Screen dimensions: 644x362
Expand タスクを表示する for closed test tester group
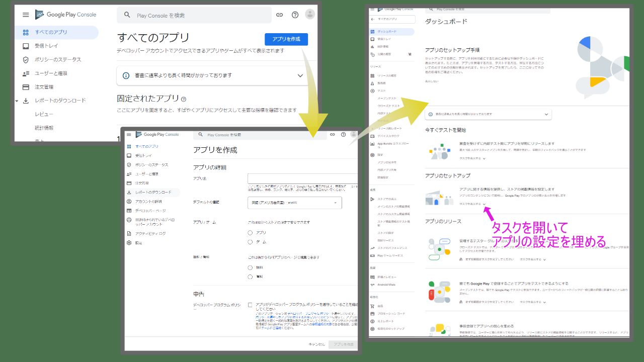[x=532, y=259]
